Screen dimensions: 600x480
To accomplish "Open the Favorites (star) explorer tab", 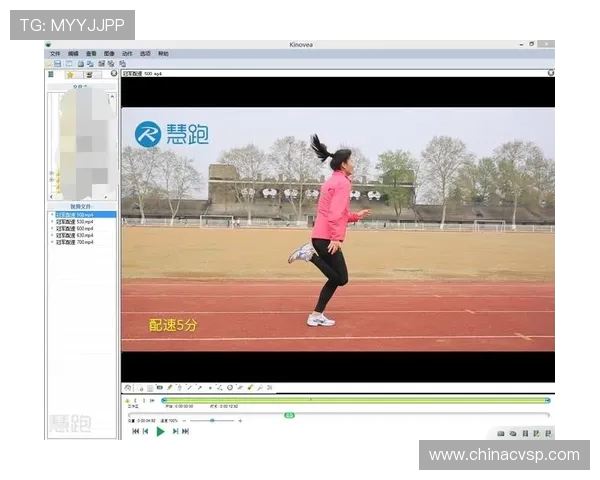I will tap(70, 74).
